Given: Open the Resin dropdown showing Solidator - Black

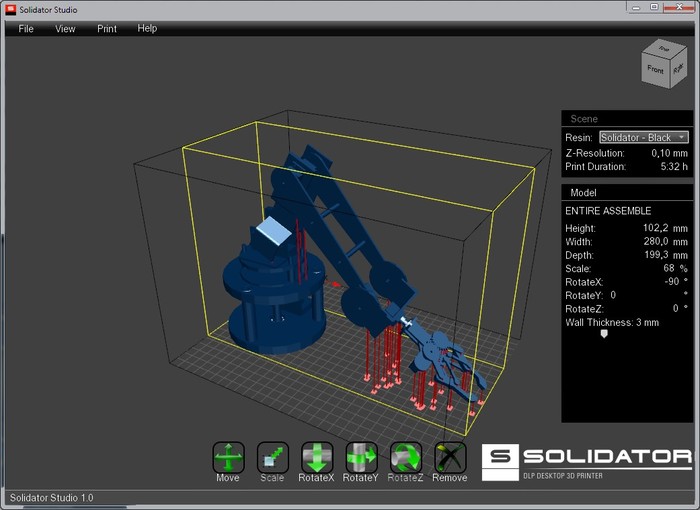Looking at the screenshot, I should click(x=644, y=137).
